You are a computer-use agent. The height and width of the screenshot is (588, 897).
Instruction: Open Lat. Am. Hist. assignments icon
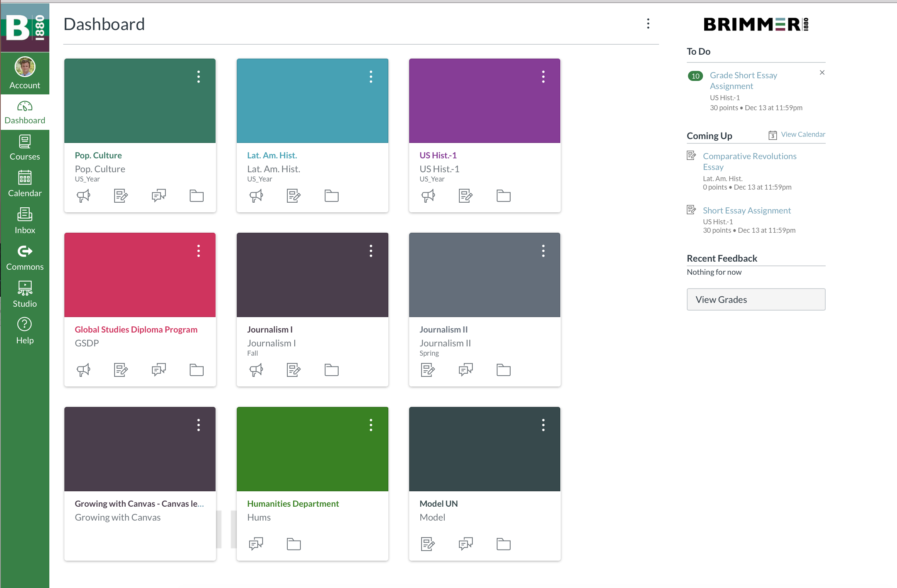(x=293, y=196)
